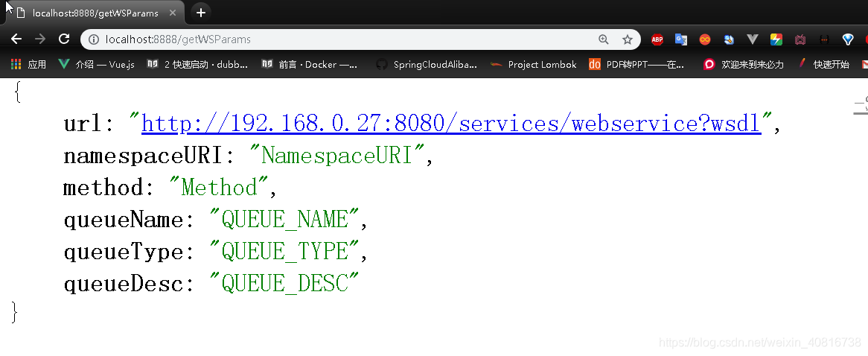Open a new tab with plus button
This screenshot has height=356, width=868.
[201, 12]
